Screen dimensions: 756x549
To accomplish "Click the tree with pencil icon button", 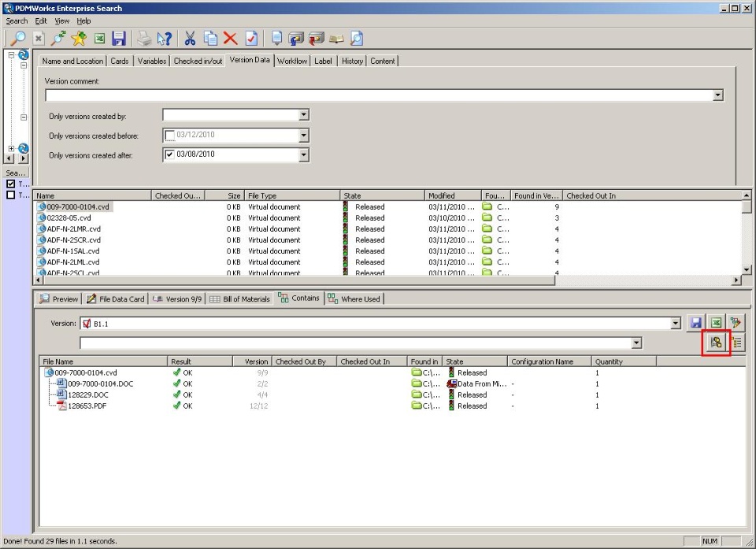I will coord(736,323).
